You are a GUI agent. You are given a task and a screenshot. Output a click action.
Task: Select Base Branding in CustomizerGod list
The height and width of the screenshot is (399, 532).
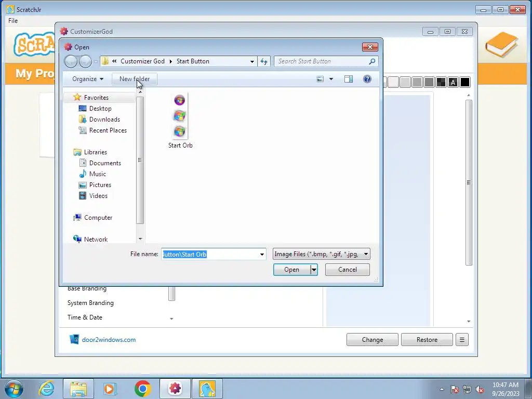coord(87,289)
